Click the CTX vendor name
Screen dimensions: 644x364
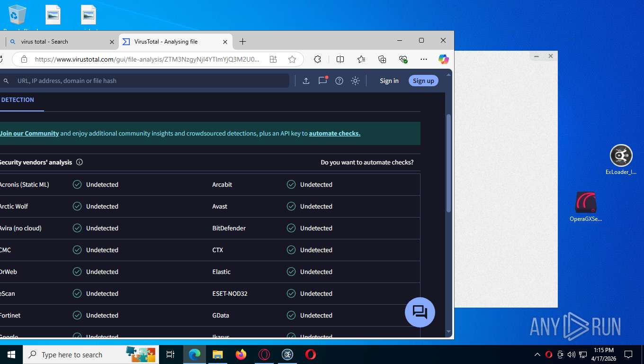pyautogui.click(x=218, y=250)
